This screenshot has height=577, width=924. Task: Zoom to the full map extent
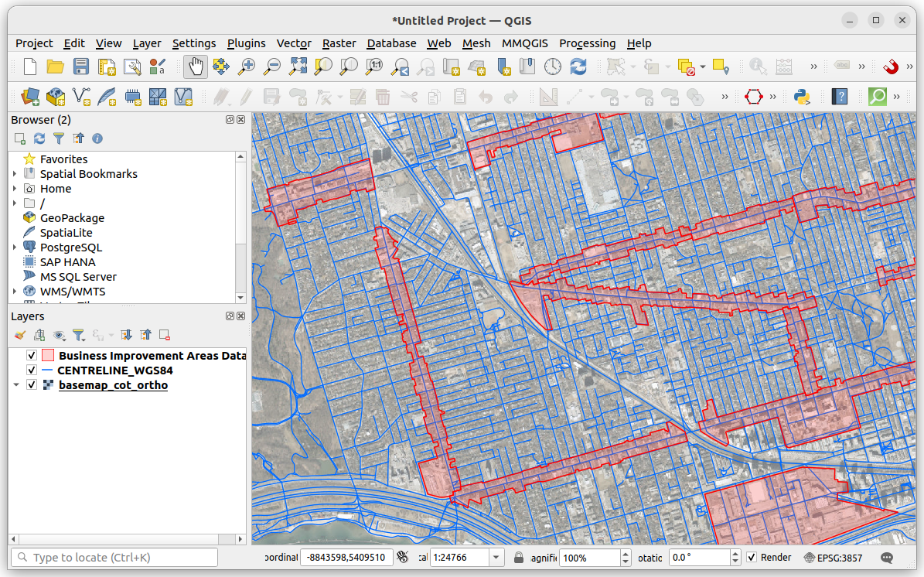tap(297, 67)
